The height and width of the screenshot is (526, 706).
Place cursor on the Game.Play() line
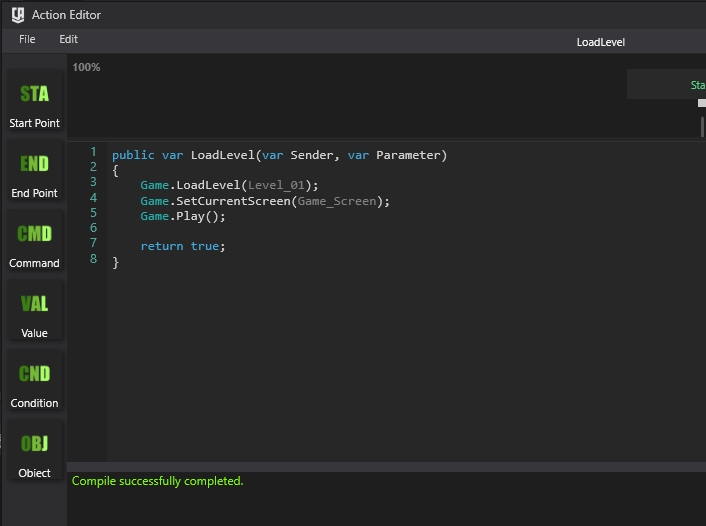click(183, 216)
